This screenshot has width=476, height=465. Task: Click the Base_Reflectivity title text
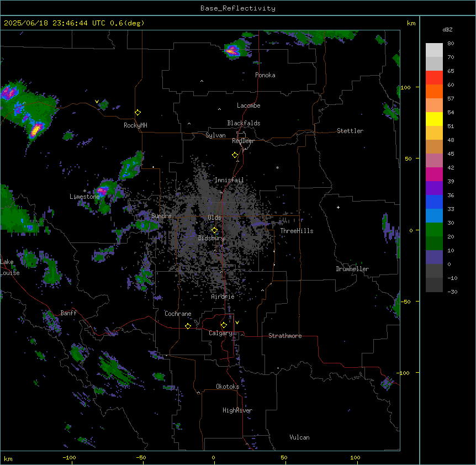click(238, 8)
